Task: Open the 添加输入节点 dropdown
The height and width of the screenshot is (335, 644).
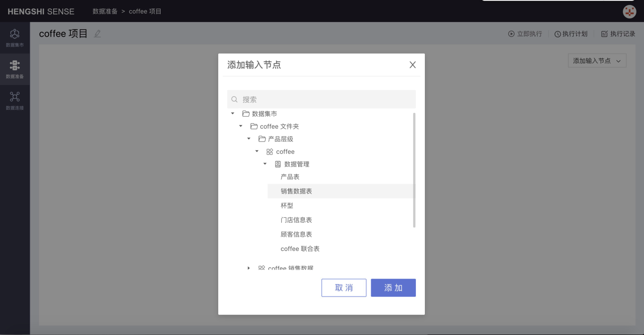Action: 597,61
